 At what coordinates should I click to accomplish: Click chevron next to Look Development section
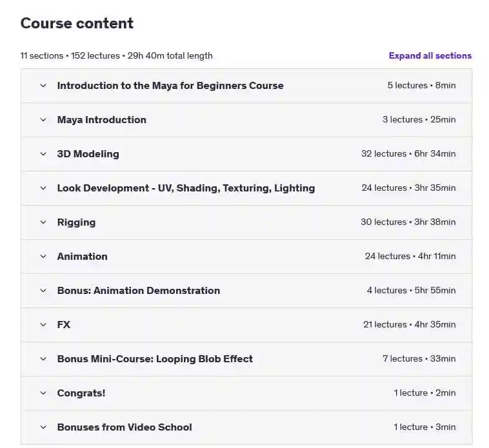(x=43, y=188)
